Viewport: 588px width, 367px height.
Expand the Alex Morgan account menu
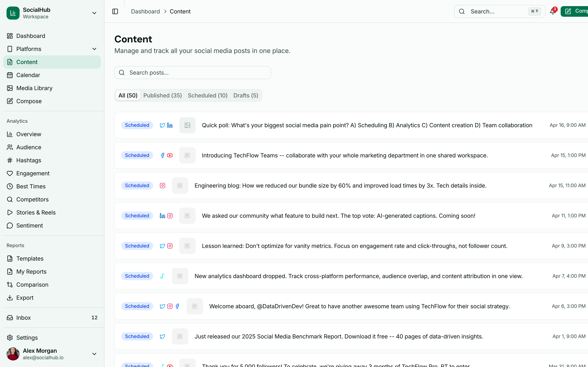pos(94,354)
